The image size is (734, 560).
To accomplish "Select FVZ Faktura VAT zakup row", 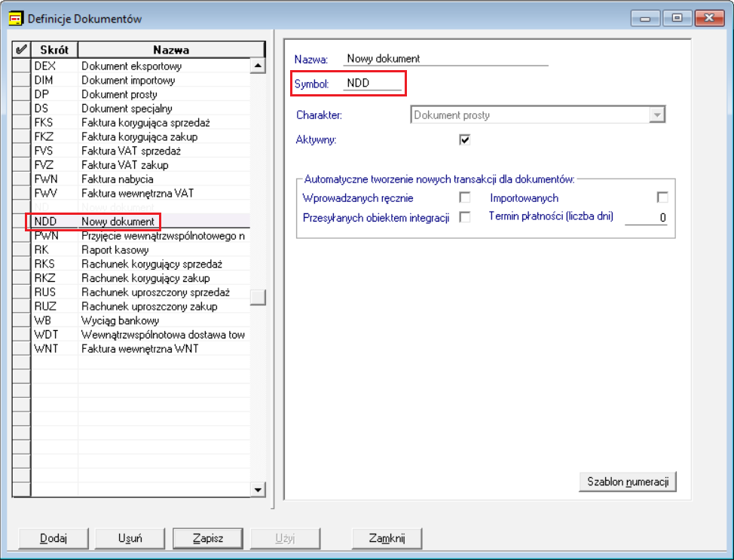I will pyautogui.click(x=140, y=165).
